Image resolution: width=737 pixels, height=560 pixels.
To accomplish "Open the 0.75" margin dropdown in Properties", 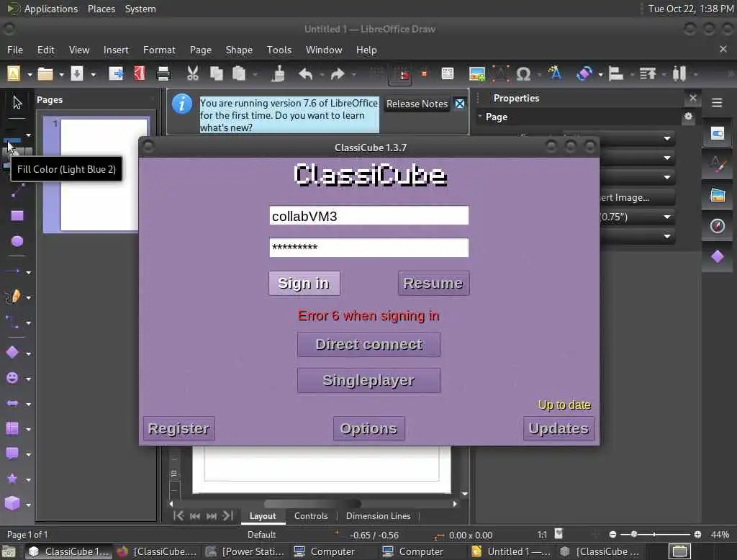I will (x=667, y=217).
